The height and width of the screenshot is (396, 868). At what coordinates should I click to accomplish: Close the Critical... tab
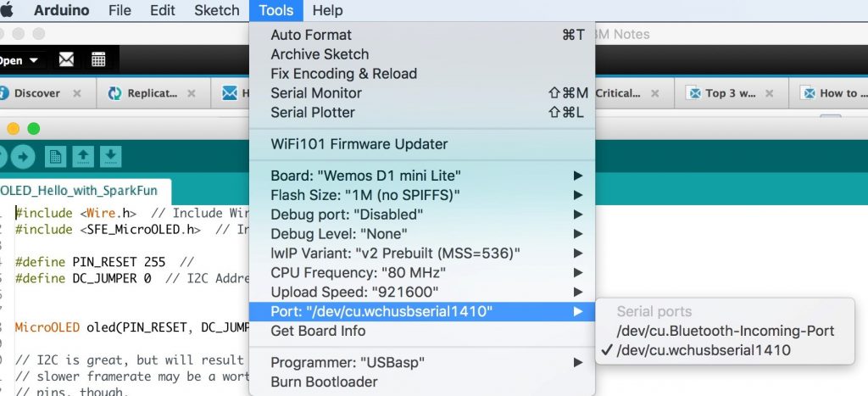[x=655, y=93]
